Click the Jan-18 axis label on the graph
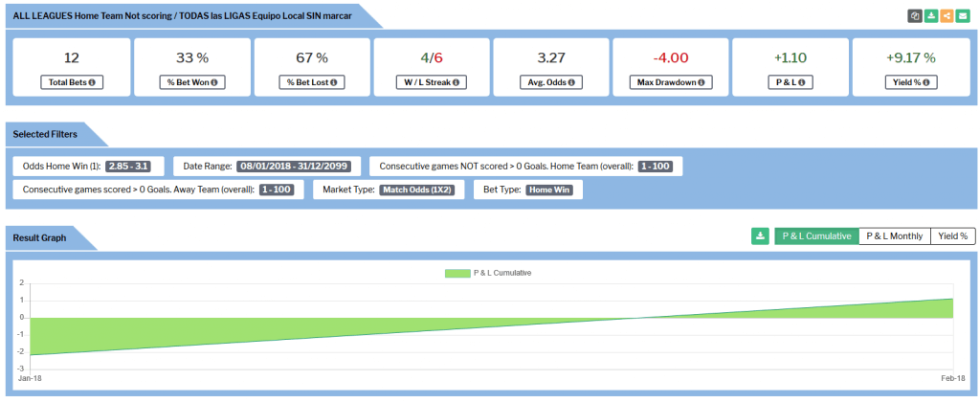Image resolution: width=980 pixels, height=403 pixels. 30,379
